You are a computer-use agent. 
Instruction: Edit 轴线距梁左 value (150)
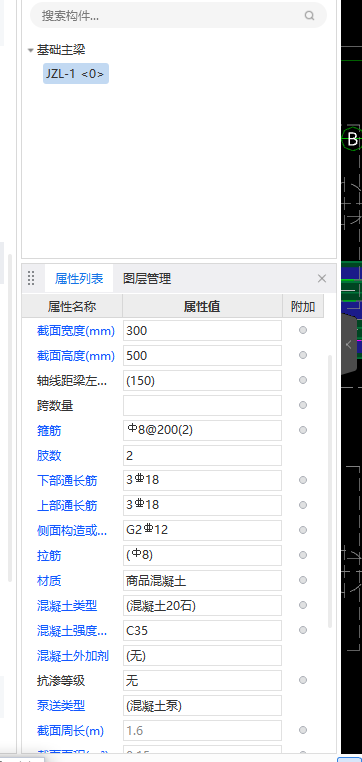coord(202,381)
